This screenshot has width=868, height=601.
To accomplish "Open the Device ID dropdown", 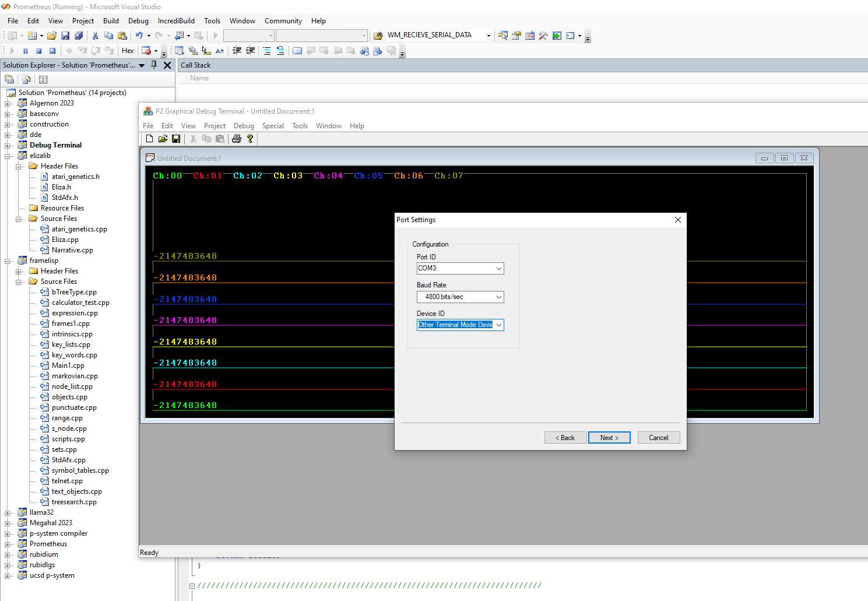I will pyautogui.click(x=498, y=325).
